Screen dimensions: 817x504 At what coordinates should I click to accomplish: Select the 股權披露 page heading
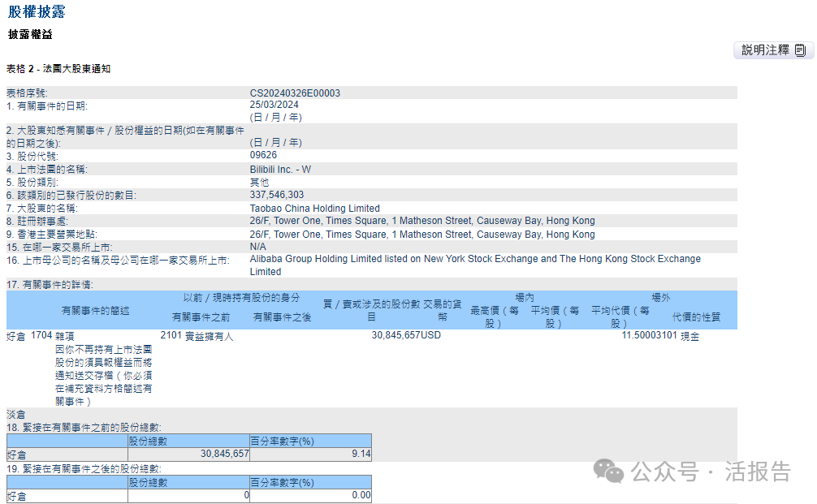pyautogui.click(x=37, y=11)
